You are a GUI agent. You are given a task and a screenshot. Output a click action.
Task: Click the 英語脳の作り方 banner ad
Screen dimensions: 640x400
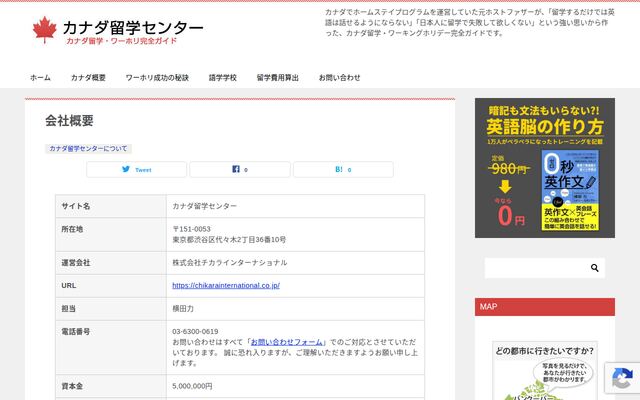coord(544,168)
